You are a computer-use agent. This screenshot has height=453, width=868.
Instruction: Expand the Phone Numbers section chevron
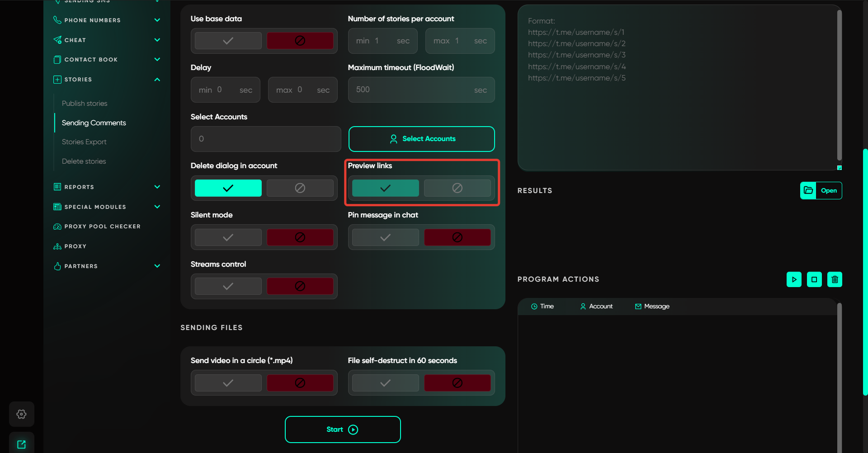click(157, 20)
